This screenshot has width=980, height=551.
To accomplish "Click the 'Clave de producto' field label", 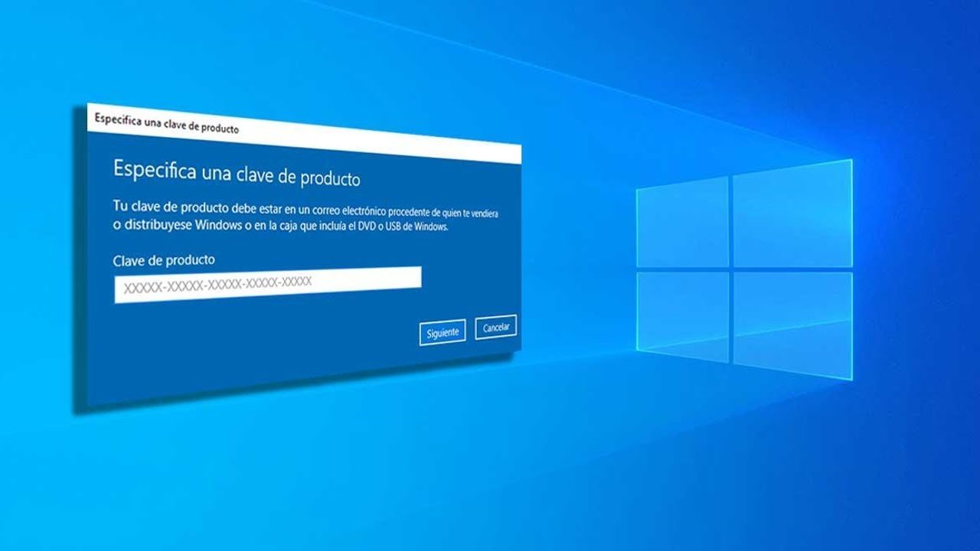I will pyautogui.click(x=164, y=260).
